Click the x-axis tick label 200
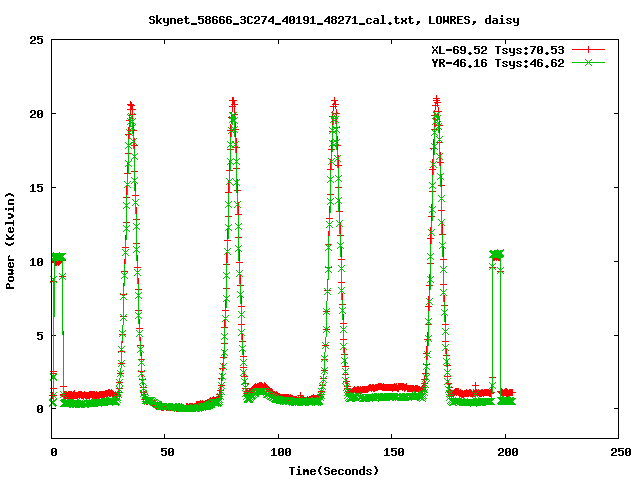This screenshot has height=480, width=640. coord(507,452)
